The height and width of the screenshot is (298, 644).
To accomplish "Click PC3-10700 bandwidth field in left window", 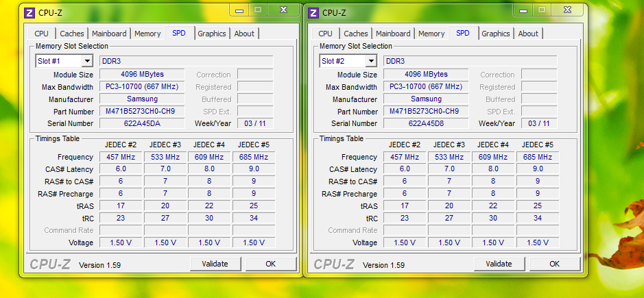I will (x=142, y=86).
